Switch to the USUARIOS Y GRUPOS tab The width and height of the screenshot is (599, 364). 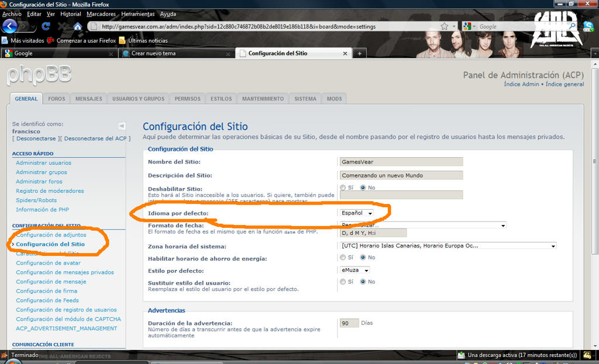138,99
